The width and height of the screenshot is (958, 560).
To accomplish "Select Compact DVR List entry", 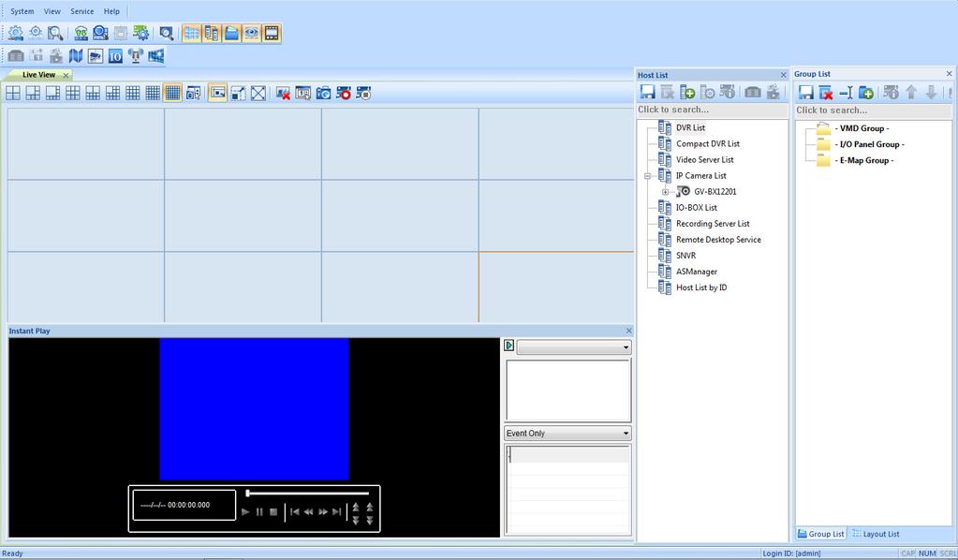I will tap(708, 143).
